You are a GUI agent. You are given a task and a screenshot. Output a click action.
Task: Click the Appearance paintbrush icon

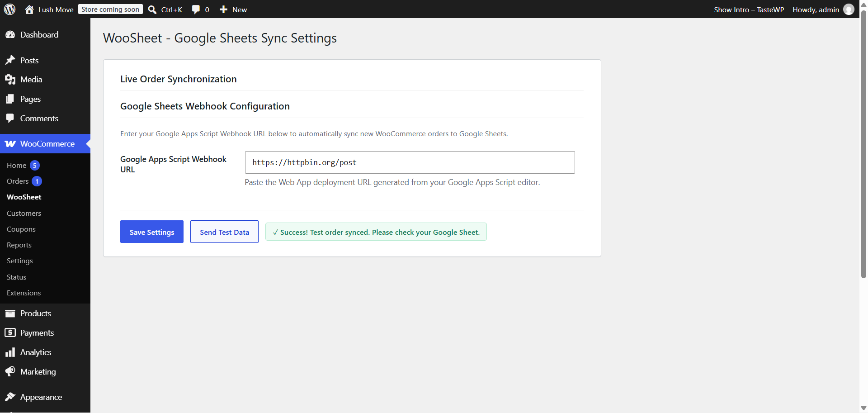pos(10,397)
